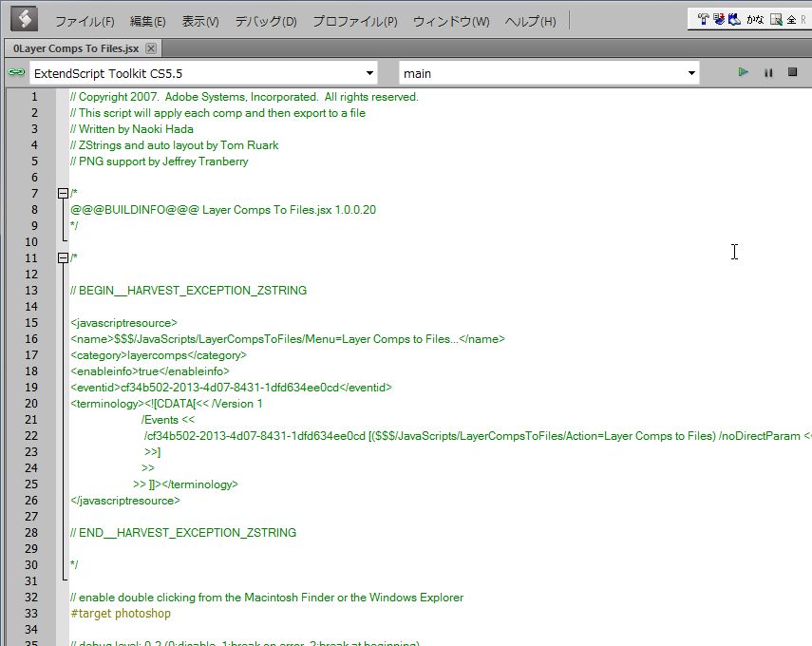Open IME dictionary books icon
The height and width of the screenshot is (646, 812).
click(x=734, y=19)
